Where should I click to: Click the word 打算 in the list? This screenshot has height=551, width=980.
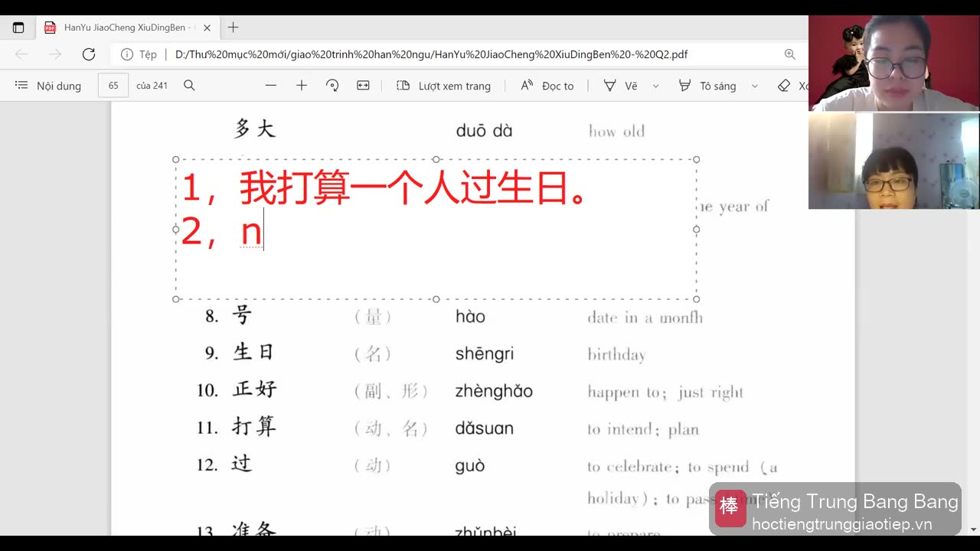(x=254, y=426)
